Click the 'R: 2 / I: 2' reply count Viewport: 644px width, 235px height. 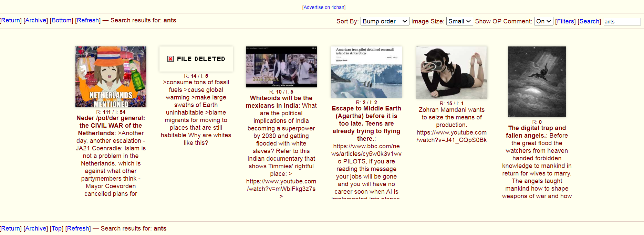(x=366, y=103)
